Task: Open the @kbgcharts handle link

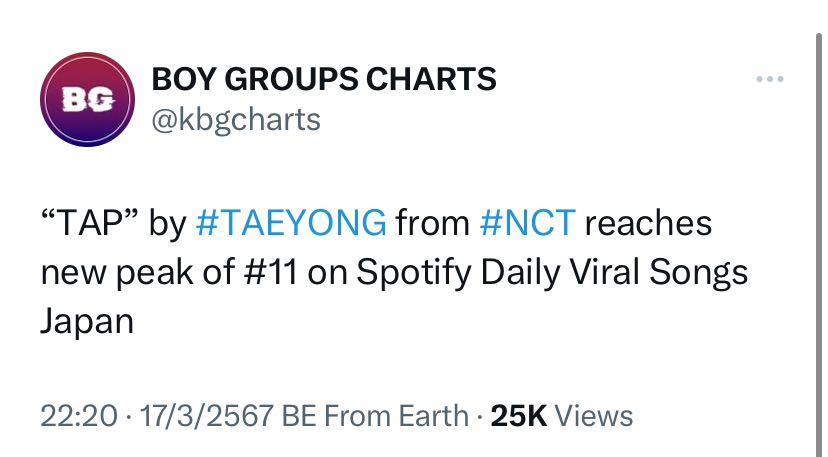Action: click(235, 119)
